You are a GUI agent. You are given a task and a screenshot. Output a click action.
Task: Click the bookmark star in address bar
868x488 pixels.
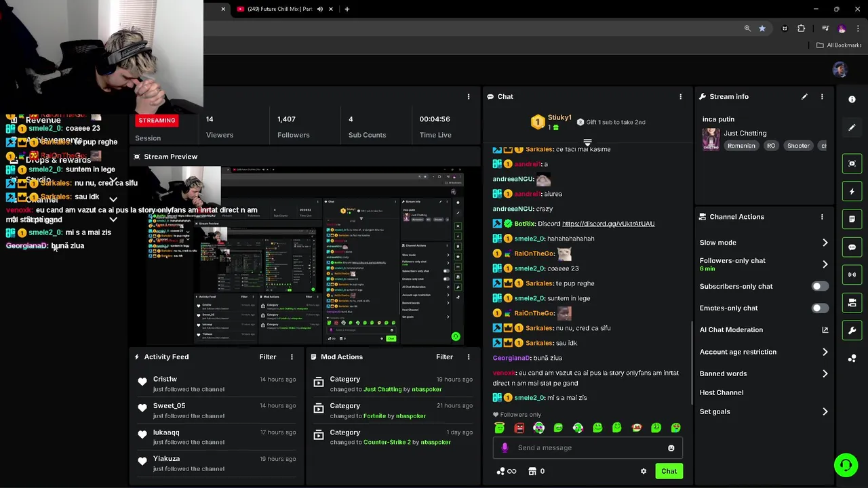(x=762, y=28)
